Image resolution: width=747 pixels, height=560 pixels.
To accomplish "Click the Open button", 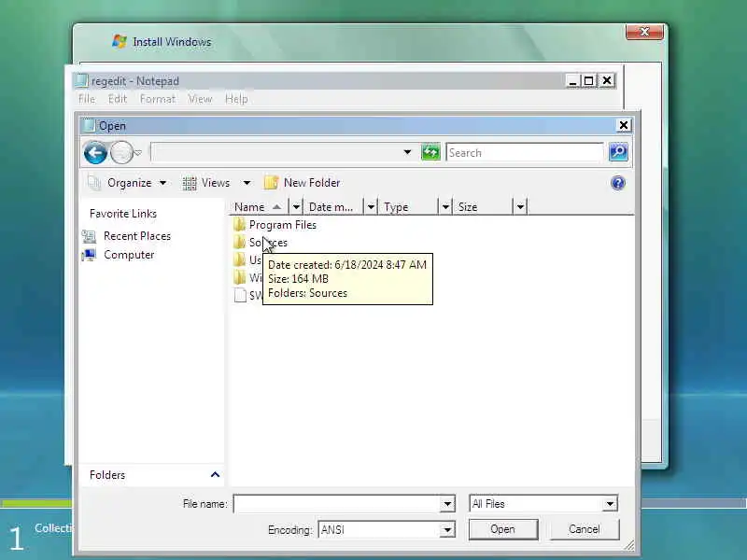I will 503,529.
